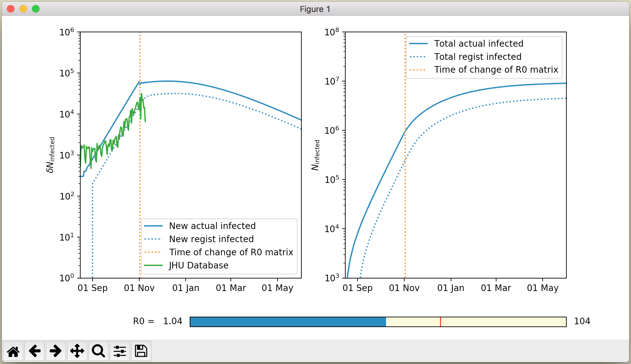Click right plot '01 Jan' axis label

(451, 288)
